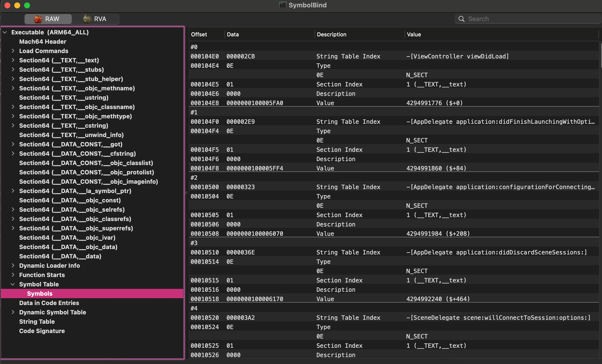Image resolution: width=602 pixels, height=364 pixels.
Task: Click the magnifying glass search icon
Action: click(461, 19)
